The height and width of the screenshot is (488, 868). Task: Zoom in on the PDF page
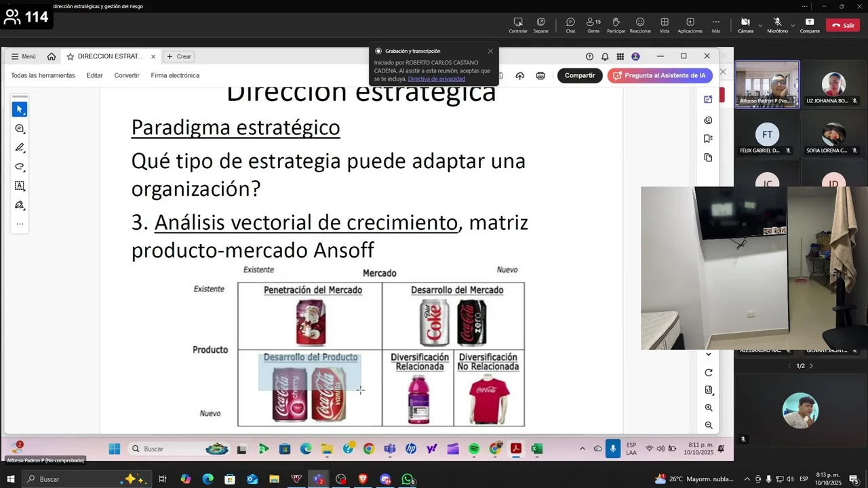(x=709, y=408)
